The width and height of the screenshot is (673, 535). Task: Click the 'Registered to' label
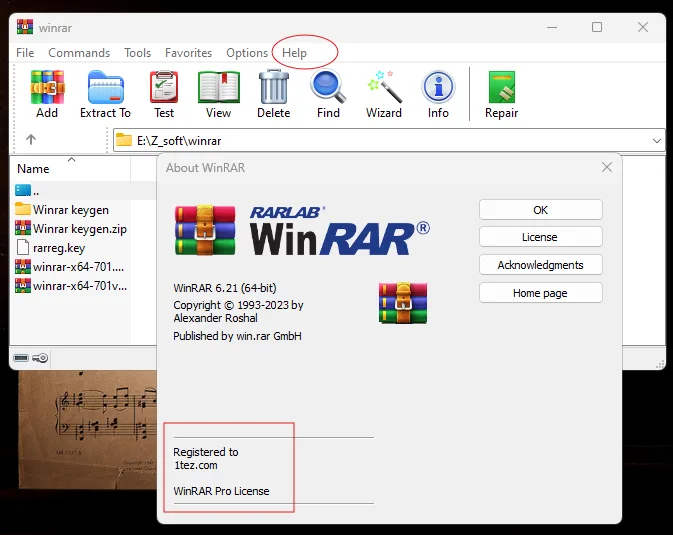click(x=206, y=452)
